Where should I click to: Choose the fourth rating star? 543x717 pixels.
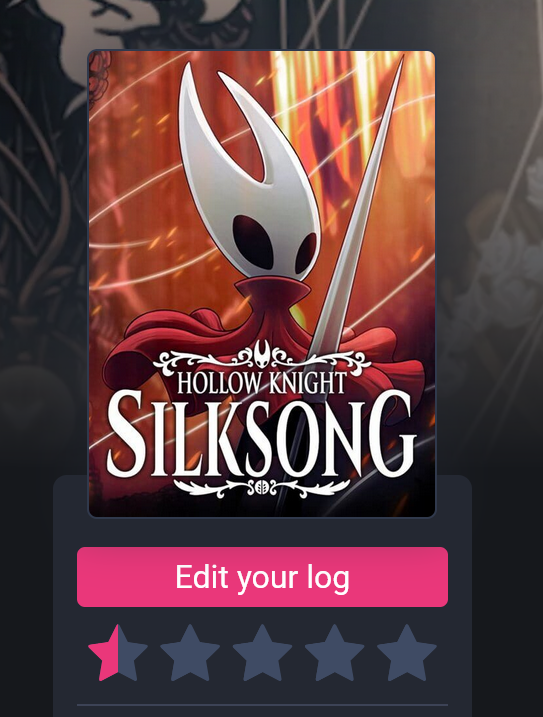pyautogui.click(x=334, y=653)
